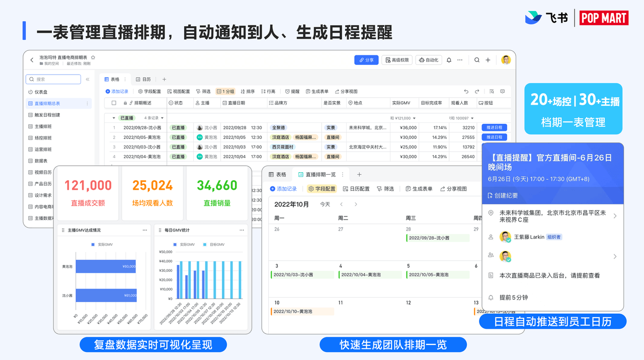
Task: Collapse the 已直播 group in the table
Action: coord(114,118)
